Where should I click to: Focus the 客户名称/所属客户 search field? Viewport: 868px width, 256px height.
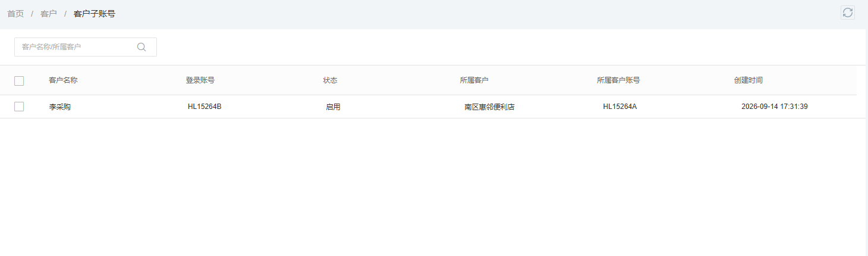coord(86,47)
